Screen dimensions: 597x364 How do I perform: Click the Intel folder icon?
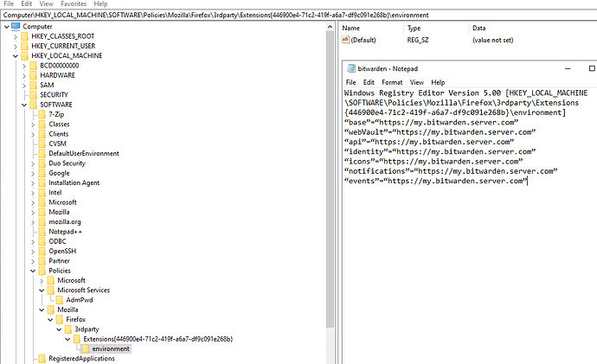point(42,193)
